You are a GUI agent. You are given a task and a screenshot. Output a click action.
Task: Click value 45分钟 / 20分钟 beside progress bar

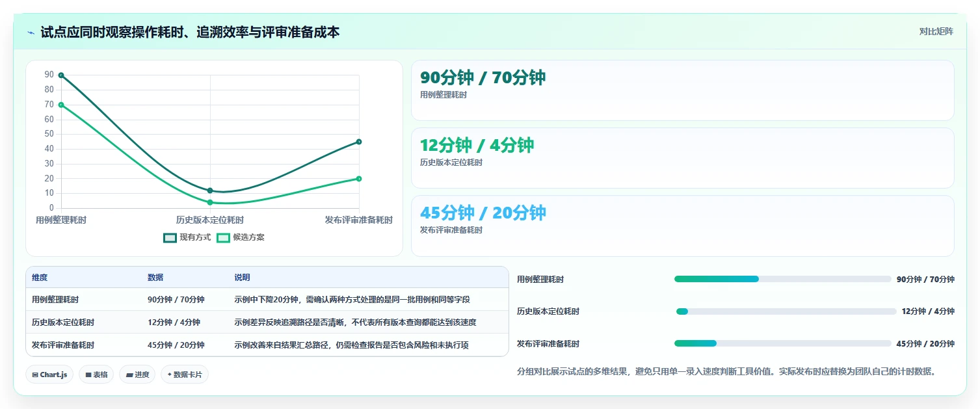(925, 344)
